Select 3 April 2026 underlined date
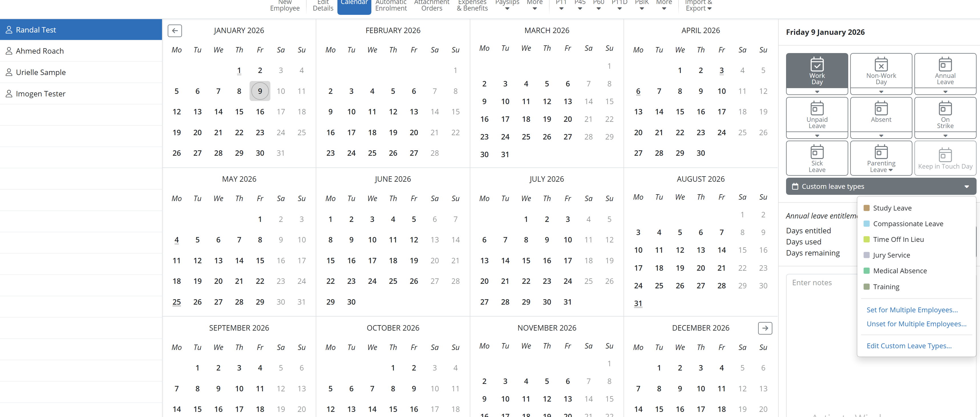This screenshot has height=417, width=980. point(721,70)
